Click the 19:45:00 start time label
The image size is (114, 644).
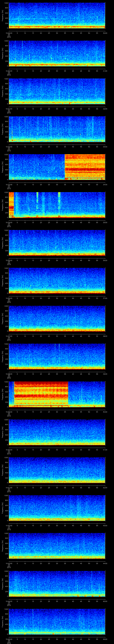coord(9,639)
